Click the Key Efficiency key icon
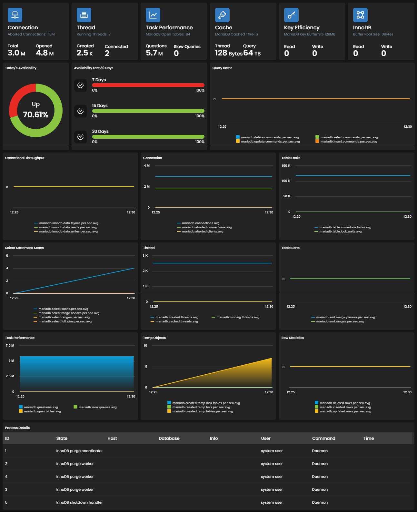This screenshot has width=417, height=532. point(291,15)
